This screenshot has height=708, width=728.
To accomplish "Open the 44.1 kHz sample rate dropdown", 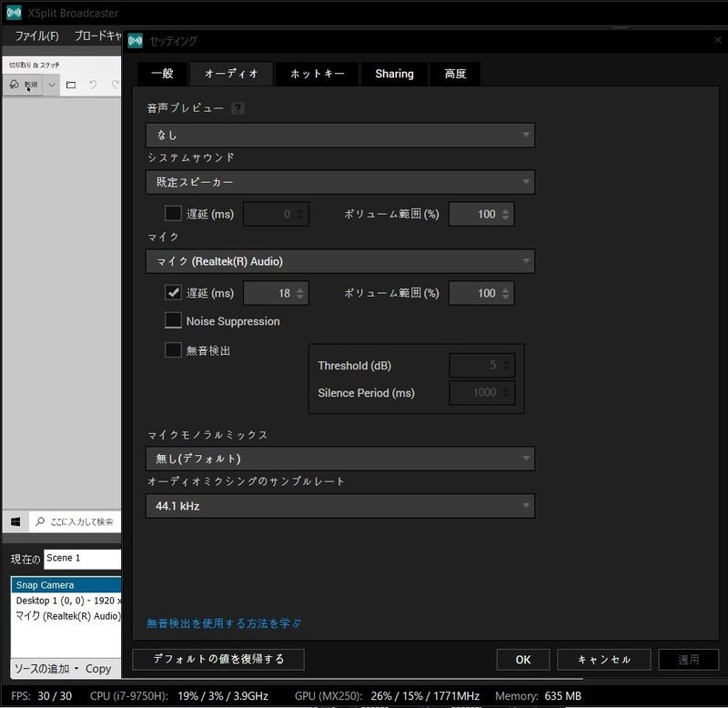I will (339, 506).
